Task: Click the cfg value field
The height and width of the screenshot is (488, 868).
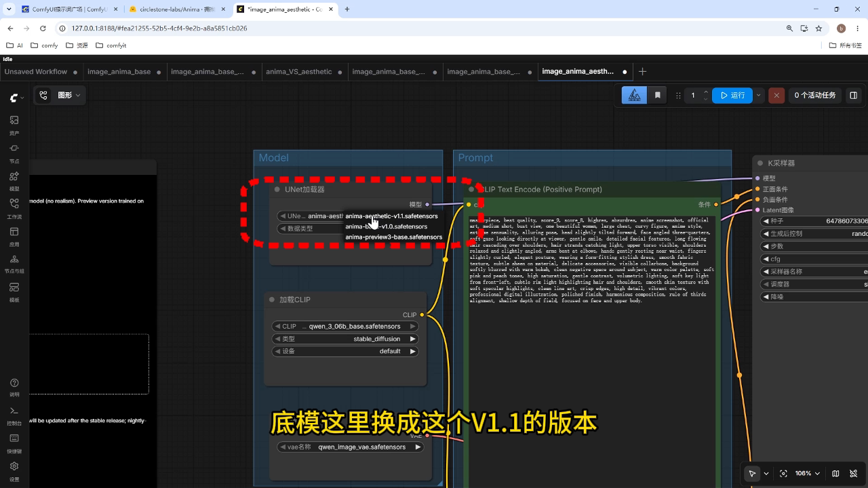Action: (814, 259)
